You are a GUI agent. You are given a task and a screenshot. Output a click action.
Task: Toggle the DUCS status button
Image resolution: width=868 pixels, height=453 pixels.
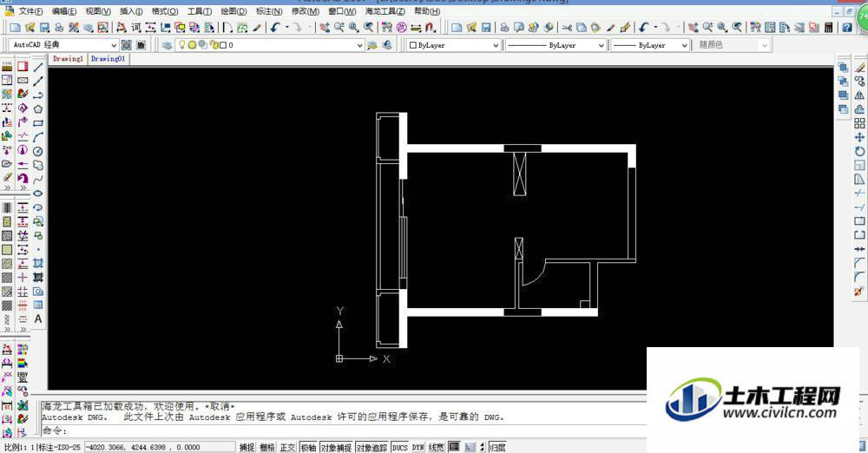(x=399, y=448)
